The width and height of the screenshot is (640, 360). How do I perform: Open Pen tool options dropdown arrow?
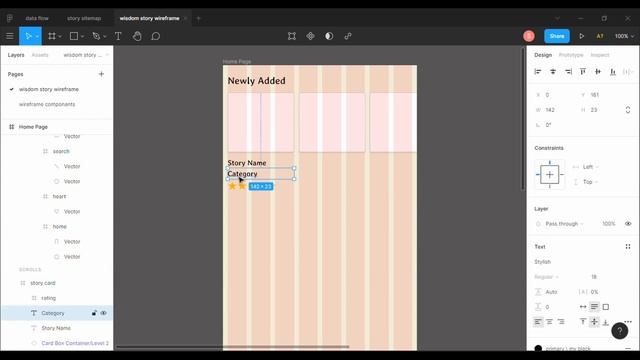pos(105,37)
